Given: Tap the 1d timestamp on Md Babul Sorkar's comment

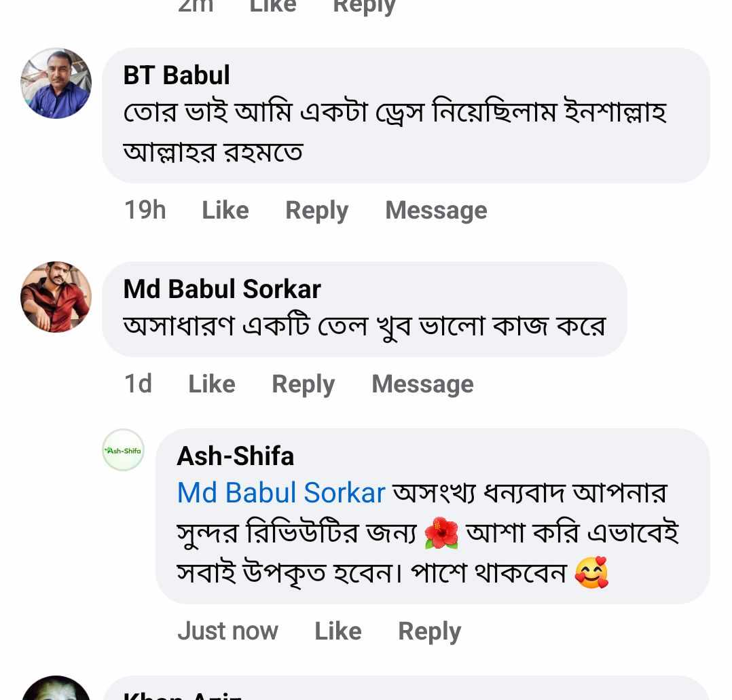Looking at the screenshot, I should [x=138, y=384].
